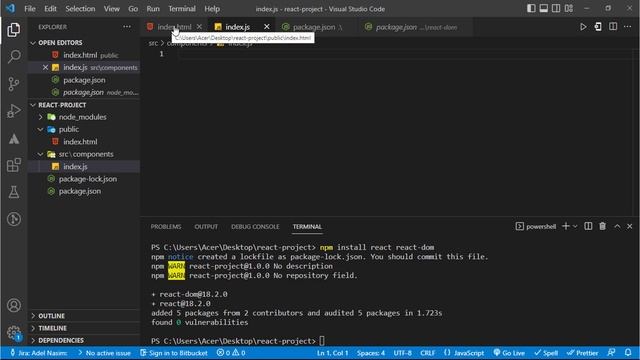Open the launch profile dropdown arrow

point(575,226)
